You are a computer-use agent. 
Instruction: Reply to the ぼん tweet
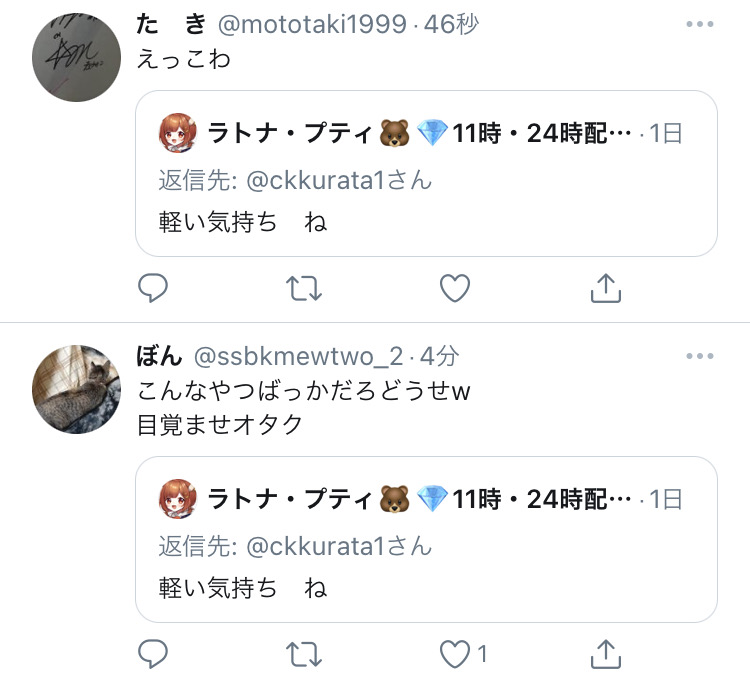[153, 654]
